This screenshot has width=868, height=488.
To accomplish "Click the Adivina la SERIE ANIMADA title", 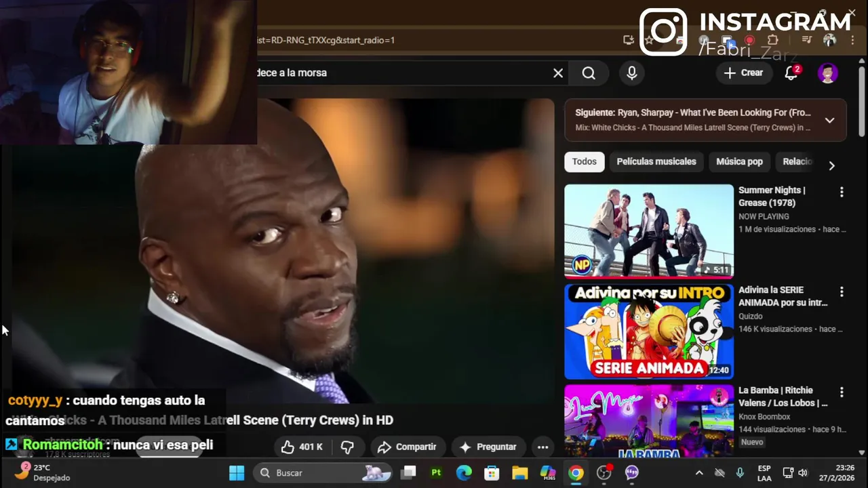I will coord(783,296).
